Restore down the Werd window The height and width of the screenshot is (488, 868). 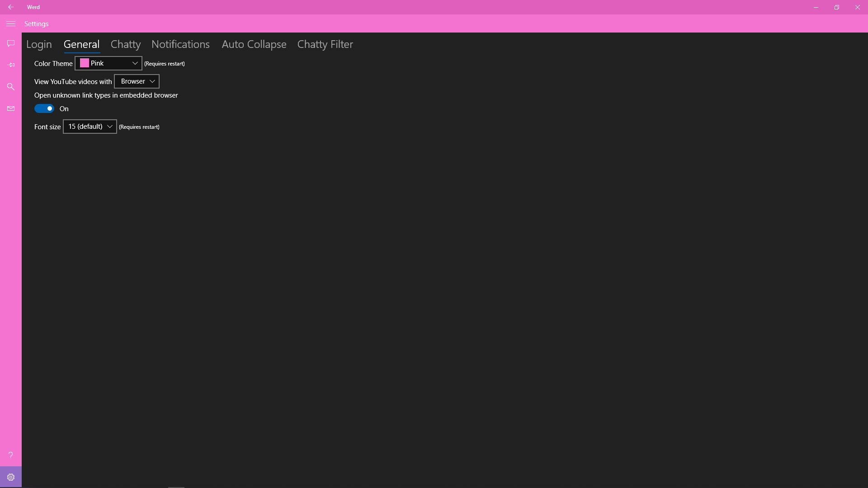pyautogui.click(x=836, y=7)
